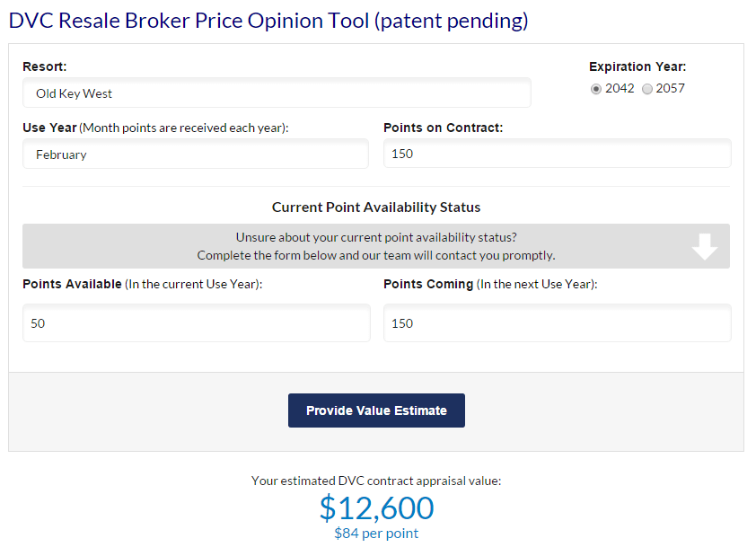Select the 2057 expiration year radio button
Screen dimensions: 756x556
pyautogui.click(x=647, y=89)
